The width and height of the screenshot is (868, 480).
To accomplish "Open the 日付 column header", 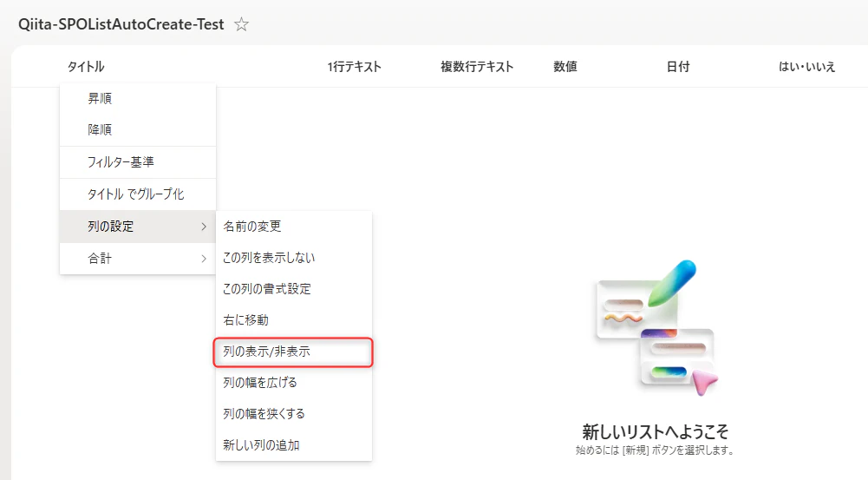I will point(678,67).
